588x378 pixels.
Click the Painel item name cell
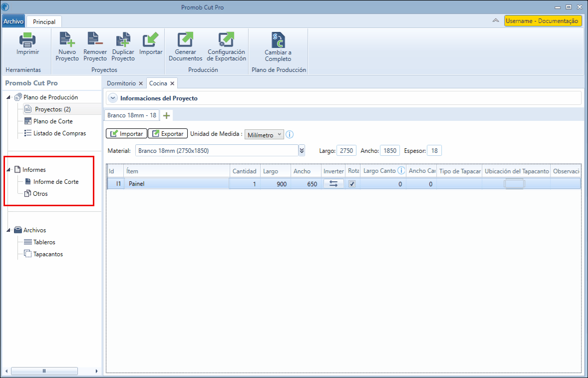coord(177,184)
